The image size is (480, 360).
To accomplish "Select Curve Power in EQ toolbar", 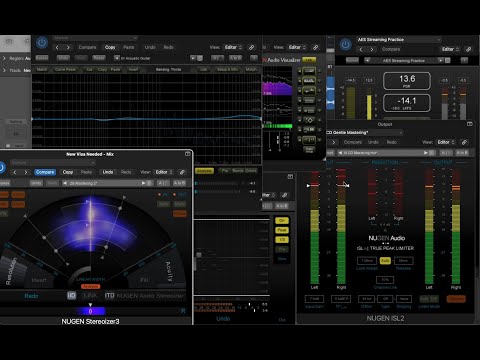I will tap(65, 69).
